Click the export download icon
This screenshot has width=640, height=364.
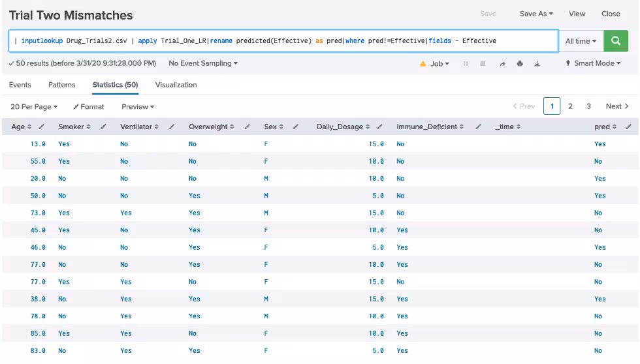pyautogui.click(x=537, y=64)
